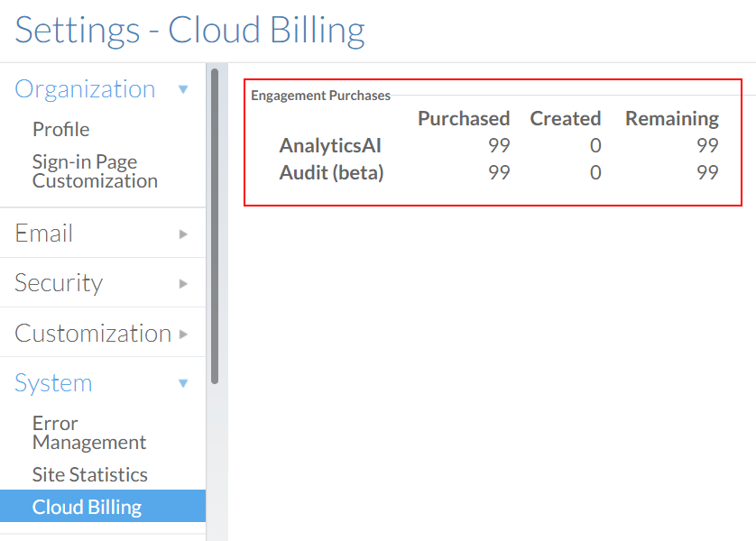Click the System heading text

53,383
